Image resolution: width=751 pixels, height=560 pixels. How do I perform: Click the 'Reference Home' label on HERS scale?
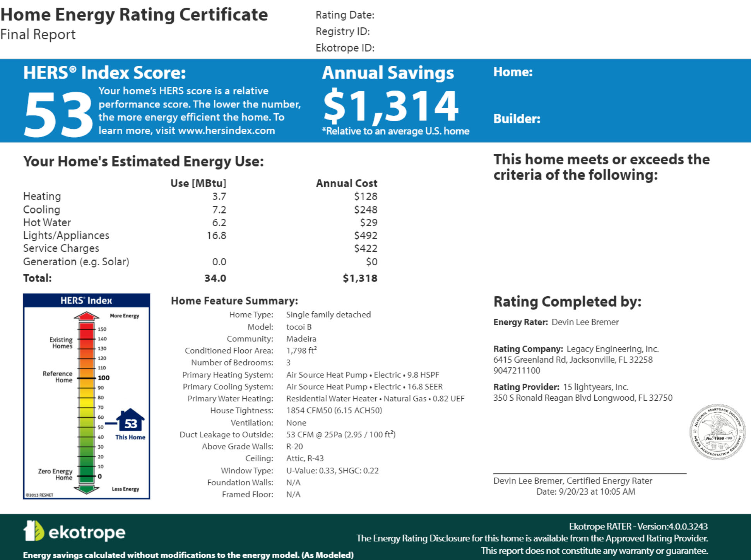(58, 377)
